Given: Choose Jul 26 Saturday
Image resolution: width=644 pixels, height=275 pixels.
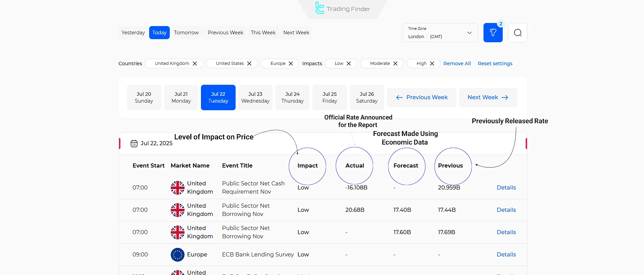Looking at the screenshot, I should 367,98.
